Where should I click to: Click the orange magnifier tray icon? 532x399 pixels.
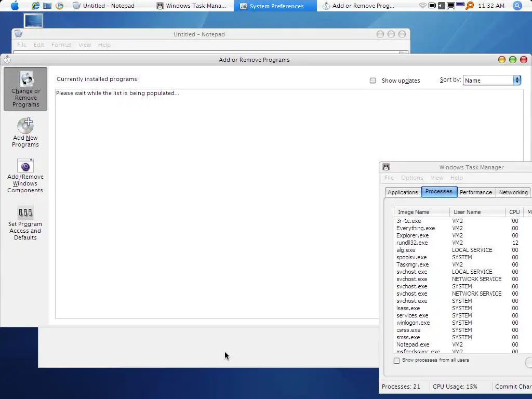pos(470,6)
